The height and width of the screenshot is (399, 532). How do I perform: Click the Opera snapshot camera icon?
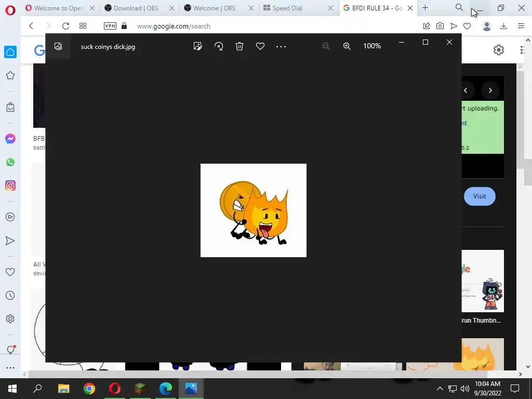(440, 26)
